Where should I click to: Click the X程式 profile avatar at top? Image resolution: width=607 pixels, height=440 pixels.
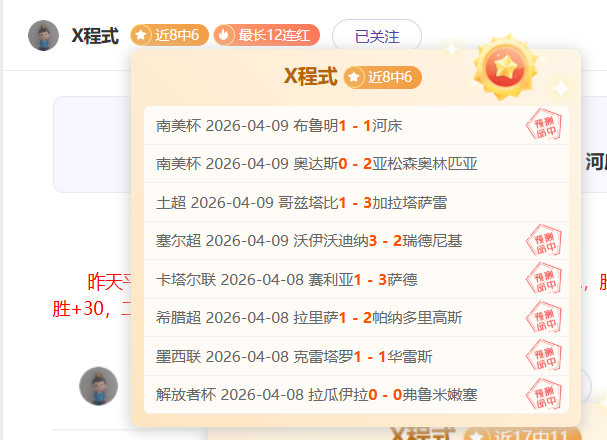(43, 36)
